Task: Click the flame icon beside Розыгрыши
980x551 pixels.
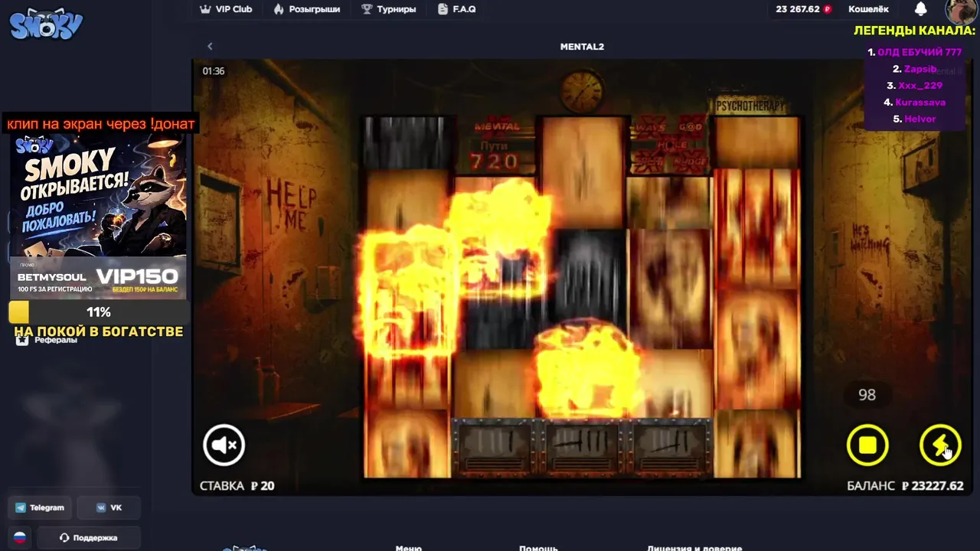Action: click(279, 9)
